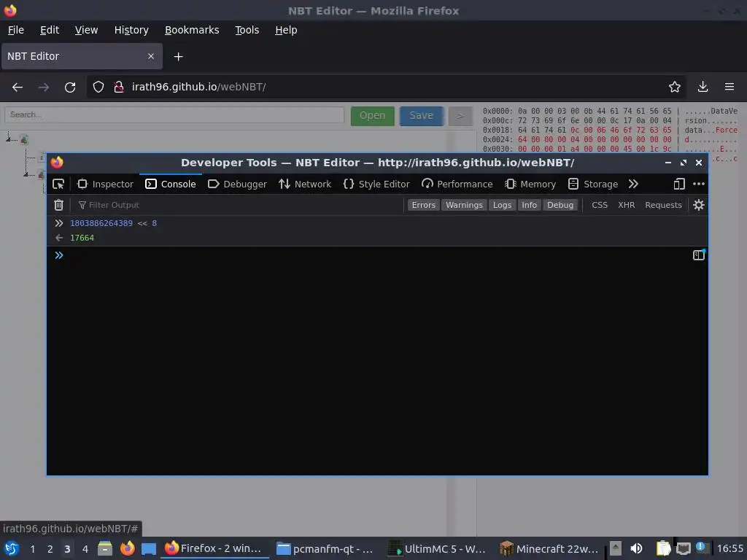This screenshot has height=560, width=747.
Task: Open console settings gear
Action: click(x=698, y=205)
